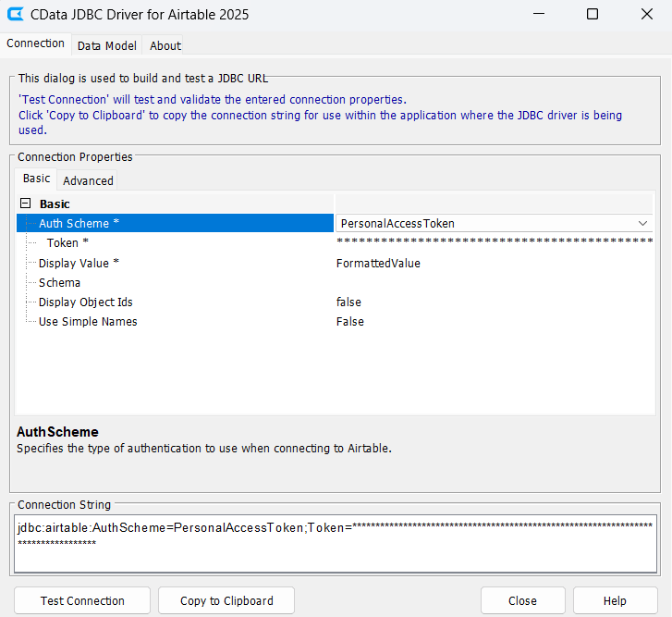
Task: Open Help for the driver dialog
Action: 615,600
